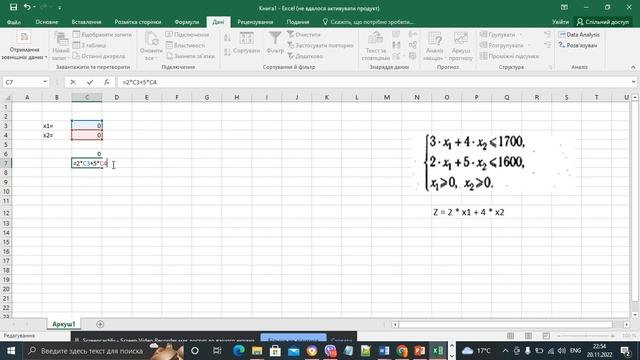This screenshot has width=640, height=360.
Task: Click the horizontal scrollbar track
Action: pos(505,324)
